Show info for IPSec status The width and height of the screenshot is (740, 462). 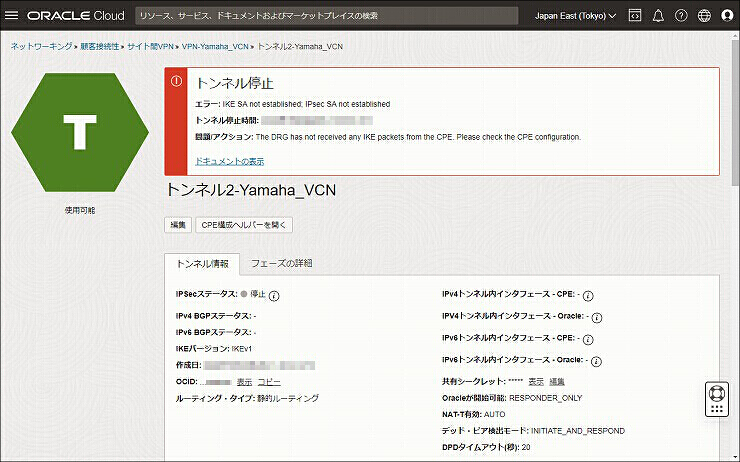[274, 296]
